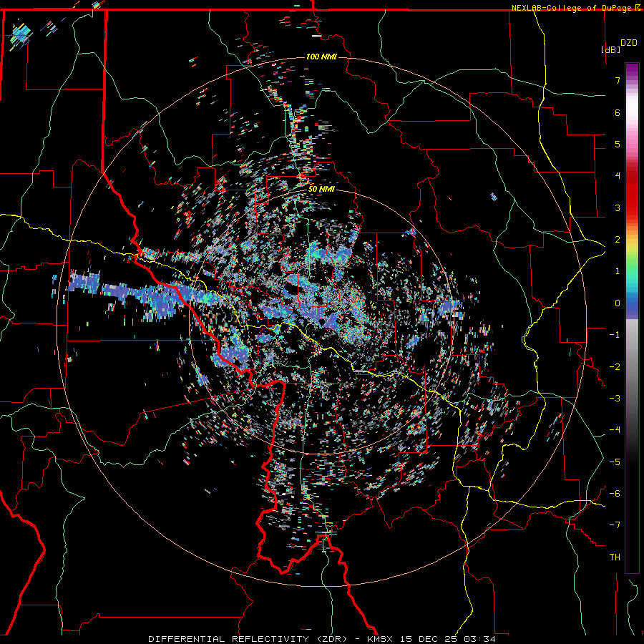Click the 100 NMI range ring label

321,57
